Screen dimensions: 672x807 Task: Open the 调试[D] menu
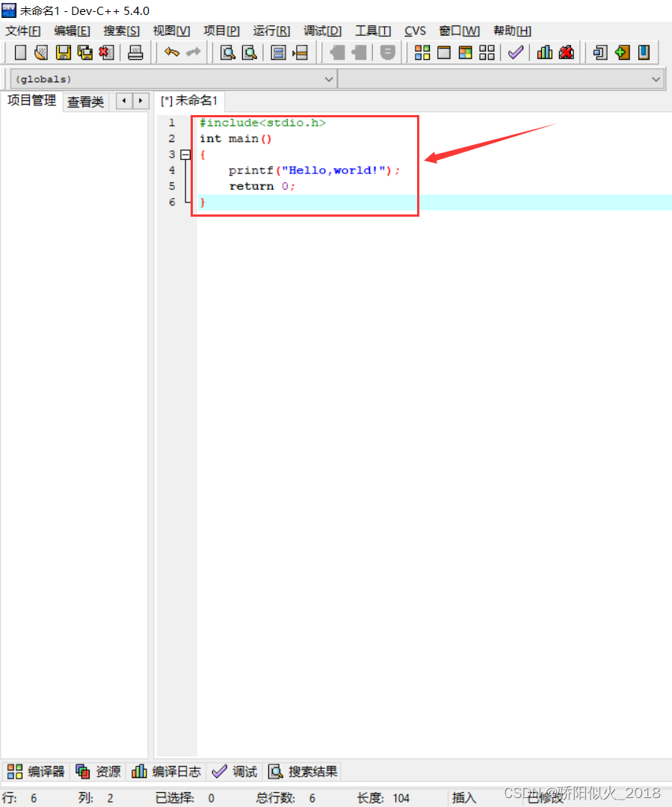click(x=322, y=31)
